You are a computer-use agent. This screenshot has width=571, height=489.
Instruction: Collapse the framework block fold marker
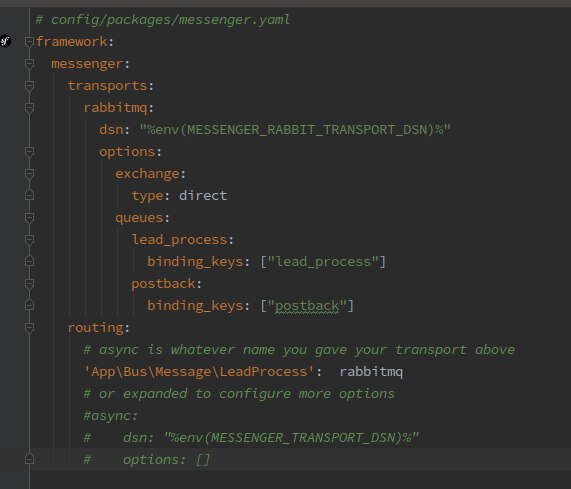pos(29,42)
